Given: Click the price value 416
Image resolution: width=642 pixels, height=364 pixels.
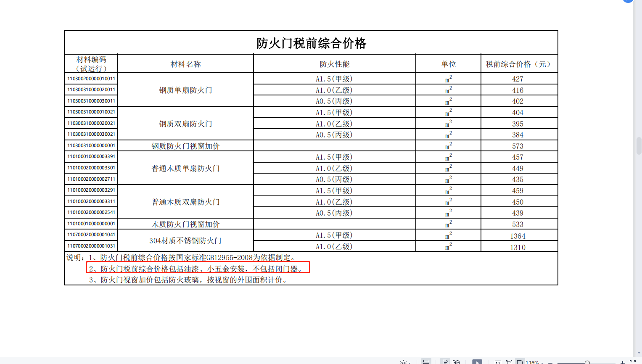Looking at the screenshot, I should (518, 90).
